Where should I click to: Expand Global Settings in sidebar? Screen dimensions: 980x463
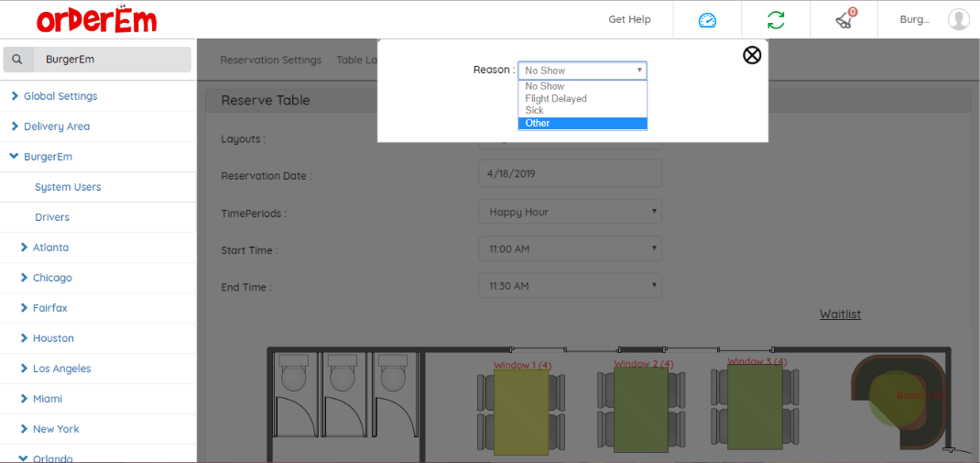60,96
